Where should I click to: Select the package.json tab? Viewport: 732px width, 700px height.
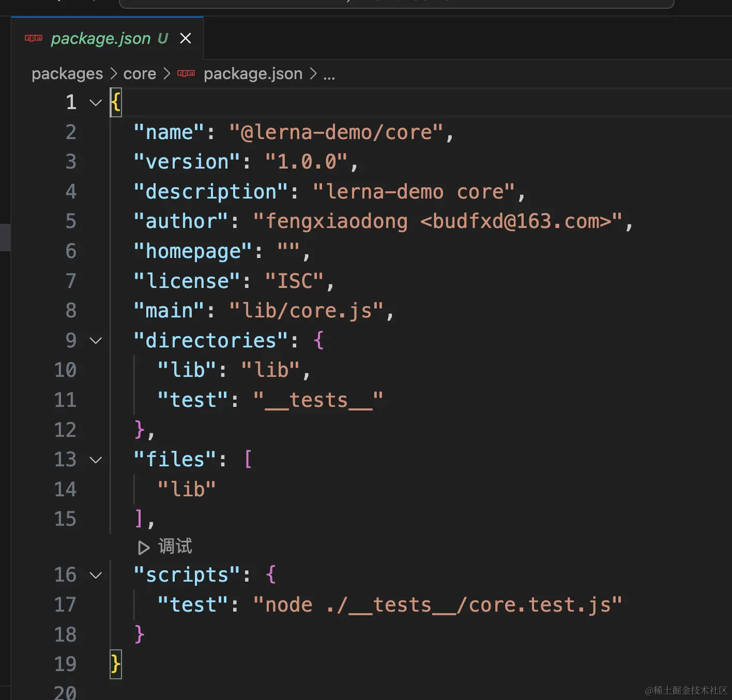click(x=108, y=38)
